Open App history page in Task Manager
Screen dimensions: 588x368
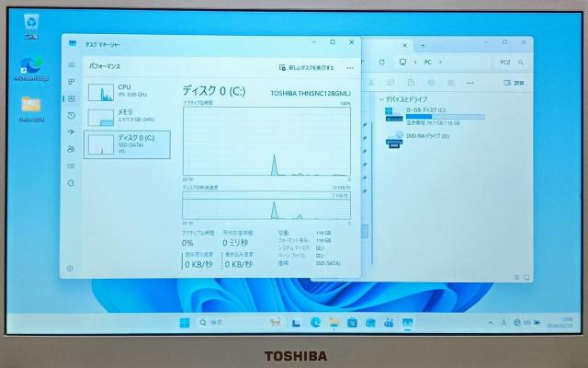(x=72, y=115)
